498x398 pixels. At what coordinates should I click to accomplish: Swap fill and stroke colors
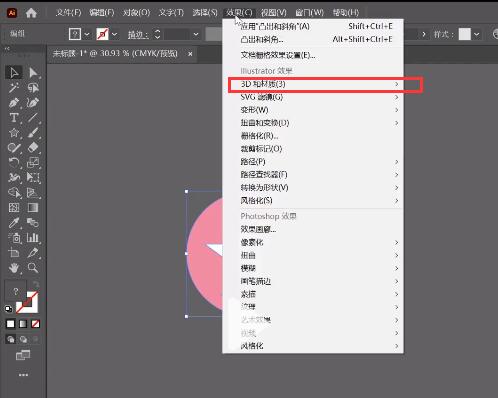click(36, 284)
